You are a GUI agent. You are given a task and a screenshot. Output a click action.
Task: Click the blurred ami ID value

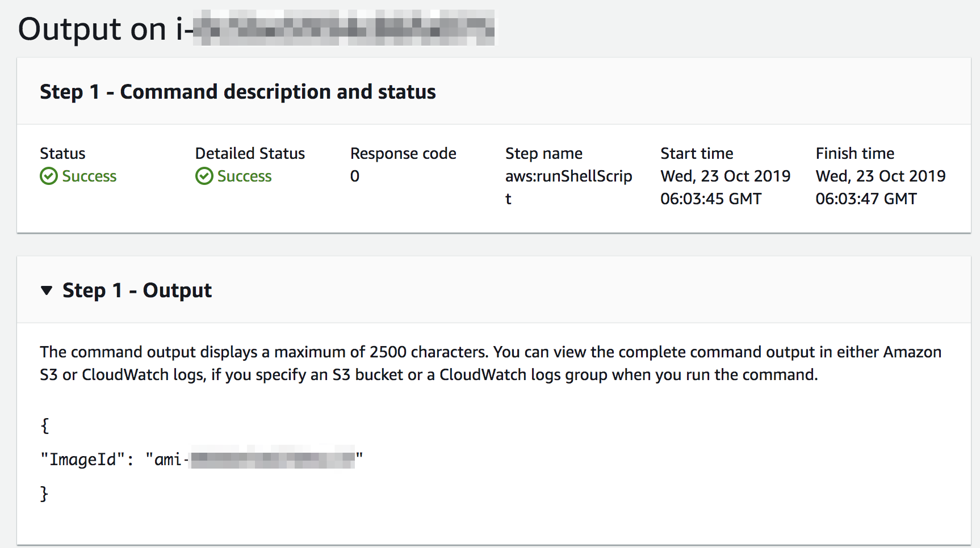[x=273, y=457]
